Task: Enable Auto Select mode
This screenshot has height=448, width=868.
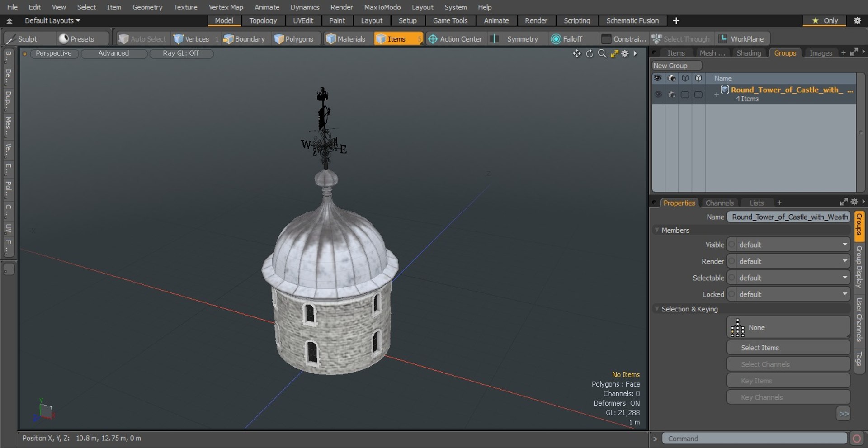Action: (x=142, y=39)
